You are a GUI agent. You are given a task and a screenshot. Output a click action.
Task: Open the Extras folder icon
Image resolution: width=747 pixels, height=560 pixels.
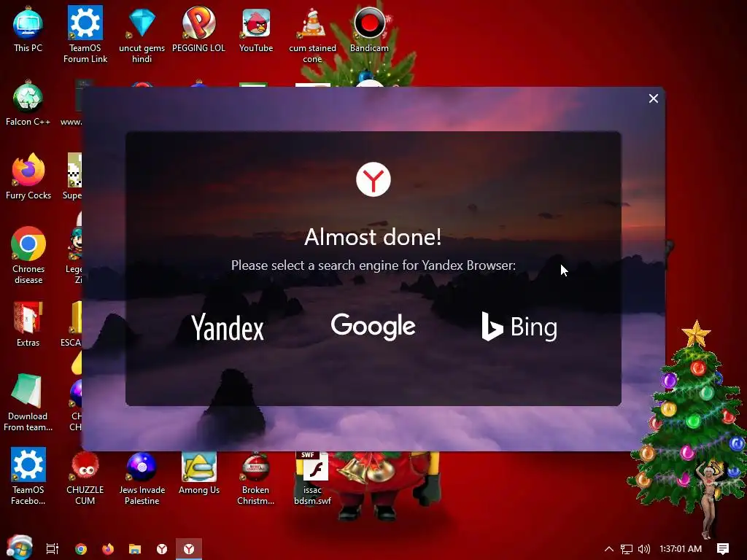(28, 324)
